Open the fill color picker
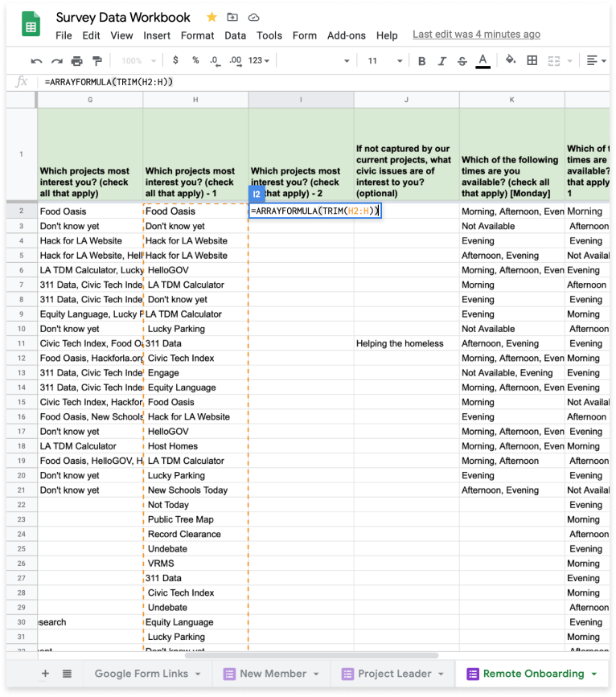The image size is (616, 697). [510, 61]
